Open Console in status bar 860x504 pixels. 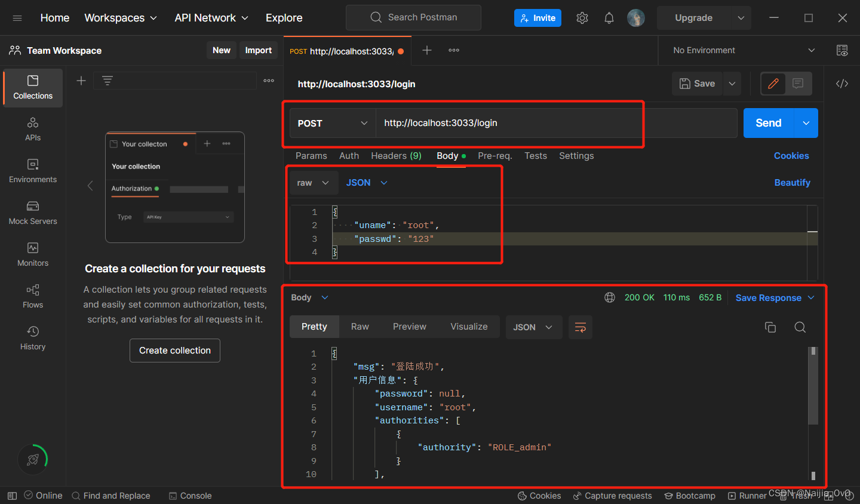click(190, 496)
